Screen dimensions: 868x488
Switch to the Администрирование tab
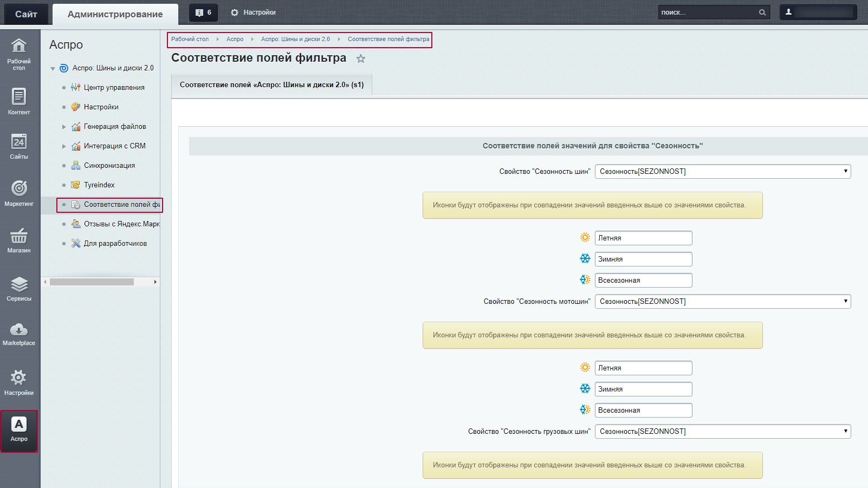coord(115,14)
